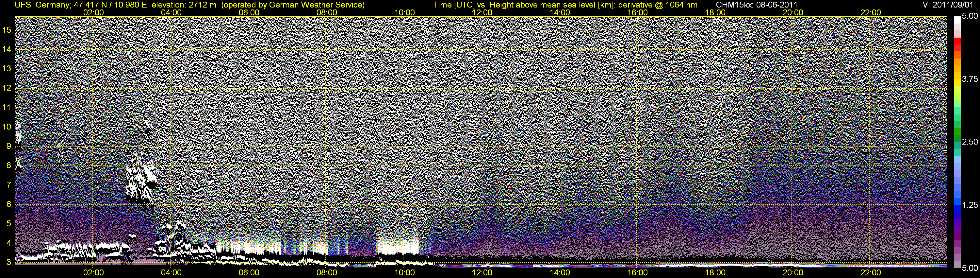Click the 13 km height axis label

[x=8, y=69]
